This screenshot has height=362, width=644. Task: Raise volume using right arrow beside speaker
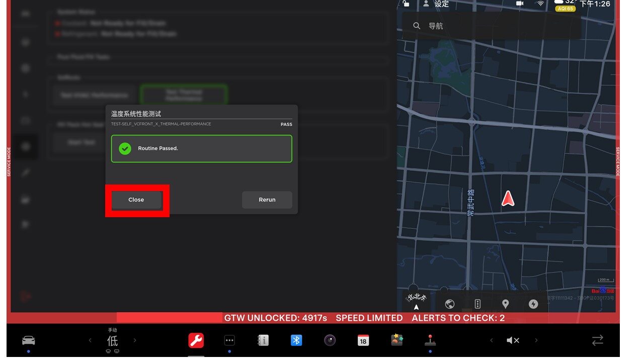point(536,340)
